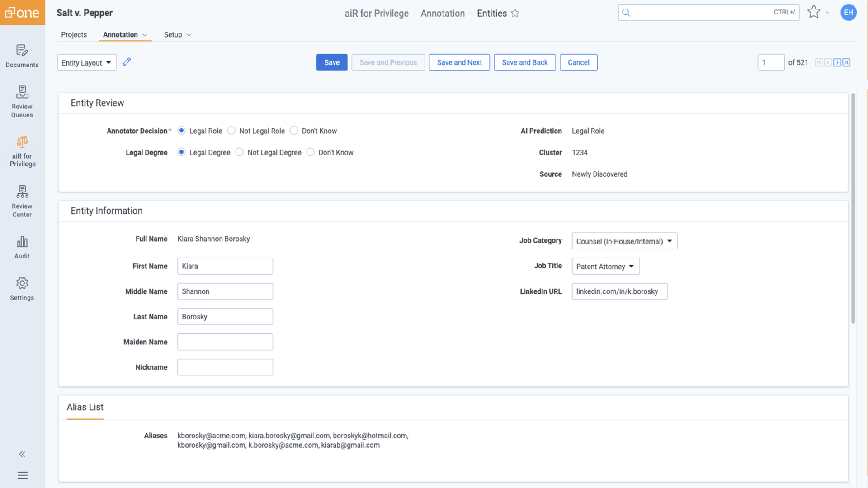Click the Save and Next button
This screenshot has width=868, height=488.
click(459, 62)
